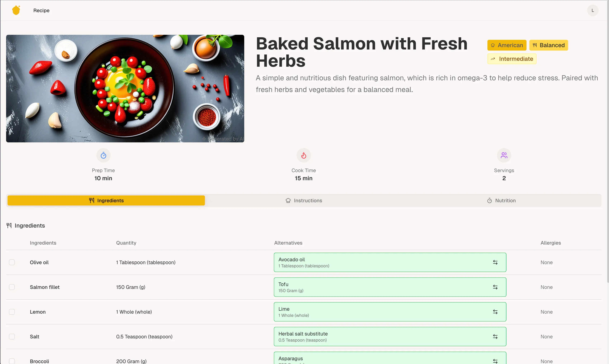Switch to the Instructions tab
This screenshot has width=609, height=364.
pyautogui.click(x=304, y=200)
